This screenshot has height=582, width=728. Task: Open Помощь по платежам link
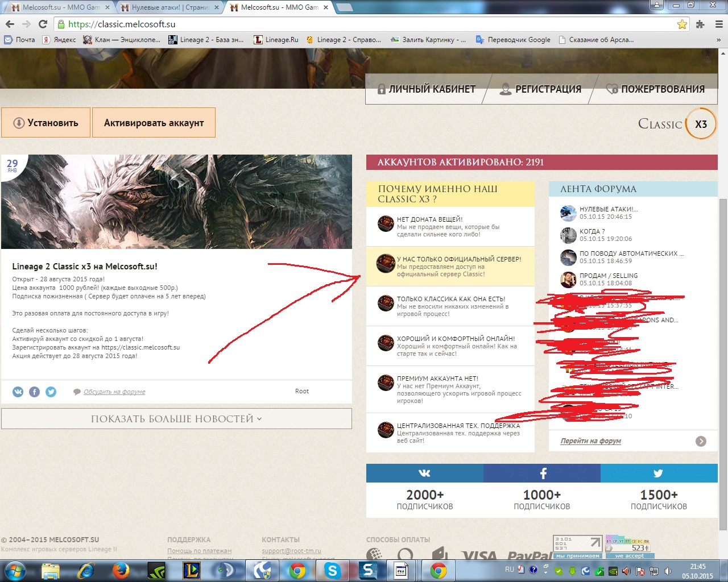point(199,551)
